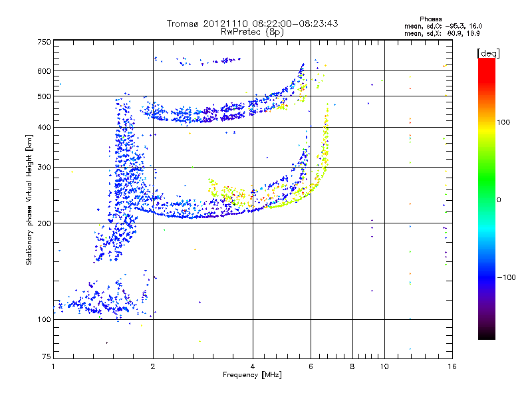
Task: Select the 'mean, sd,X: 80.9, 18.9' line
Action: 442,33
